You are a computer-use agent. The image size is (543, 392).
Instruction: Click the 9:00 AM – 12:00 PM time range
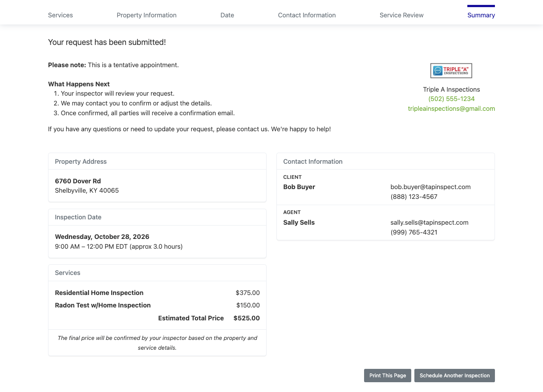[x=119, y=247]
